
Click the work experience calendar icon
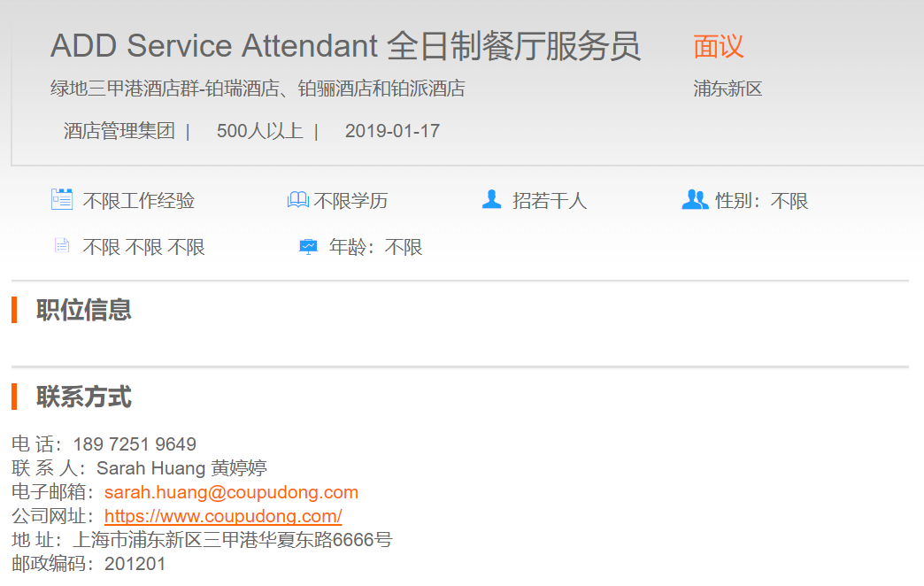pos(61,200)
